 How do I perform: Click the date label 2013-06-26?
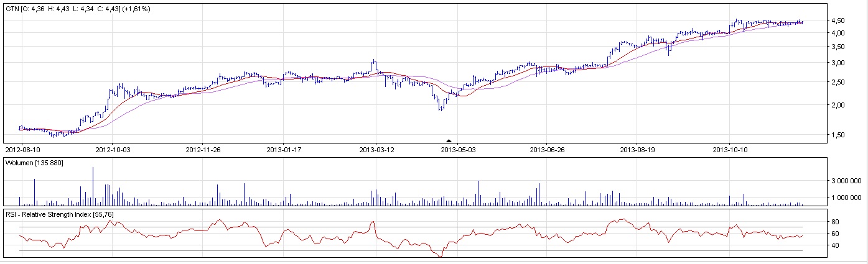(547, 150)
